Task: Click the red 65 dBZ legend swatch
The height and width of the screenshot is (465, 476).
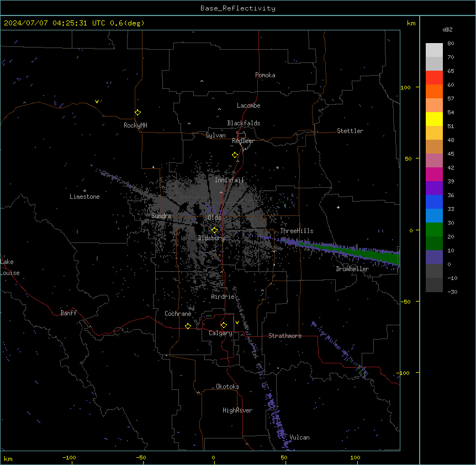Action: coord(434,77)
